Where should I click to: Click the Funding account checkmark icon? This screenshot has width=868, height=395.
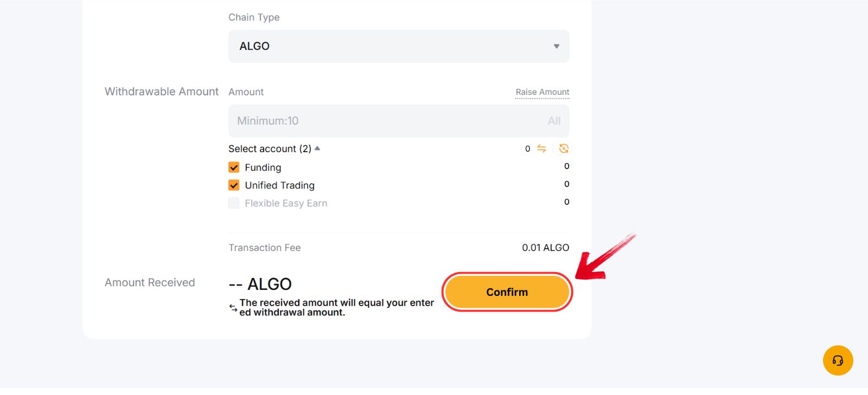[233, 167]
